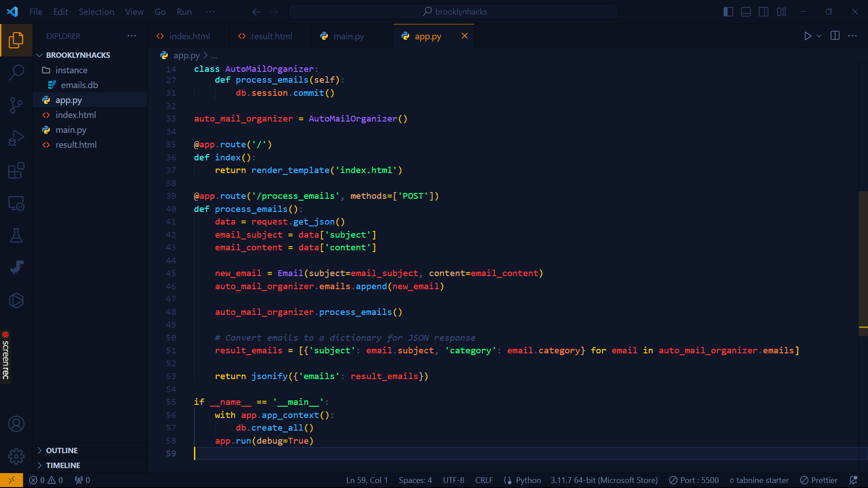
Task: Open the Testing flask view
Action: pyautogui.click(x=16, y=235)
